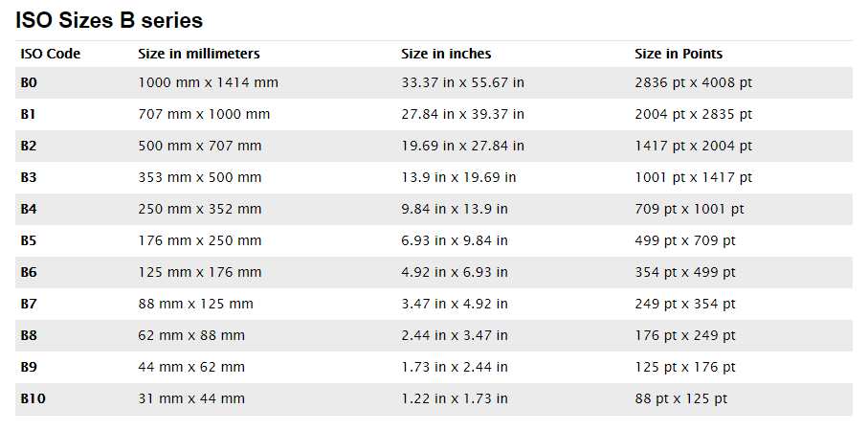Select the '1000 mm x 1414 mm' cell
This screenshot has height=431, width=868.
click(209, 82)
